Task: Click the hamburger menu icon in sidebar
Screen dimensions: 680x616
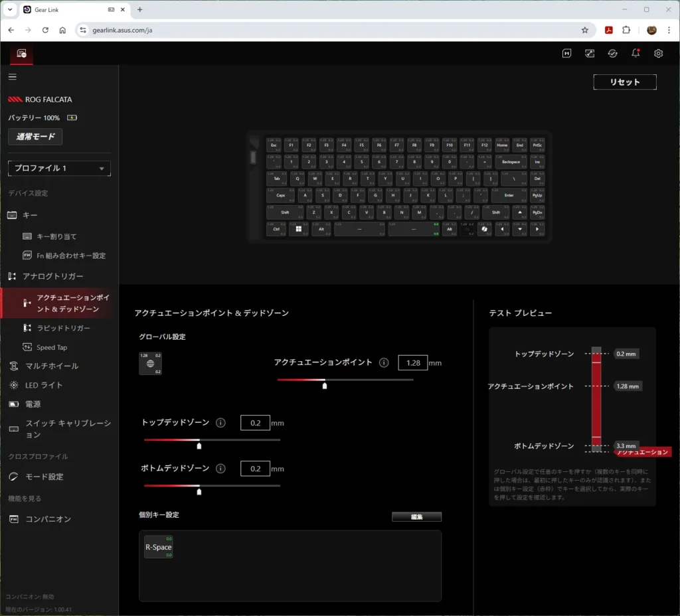Action: click(12, 77)
